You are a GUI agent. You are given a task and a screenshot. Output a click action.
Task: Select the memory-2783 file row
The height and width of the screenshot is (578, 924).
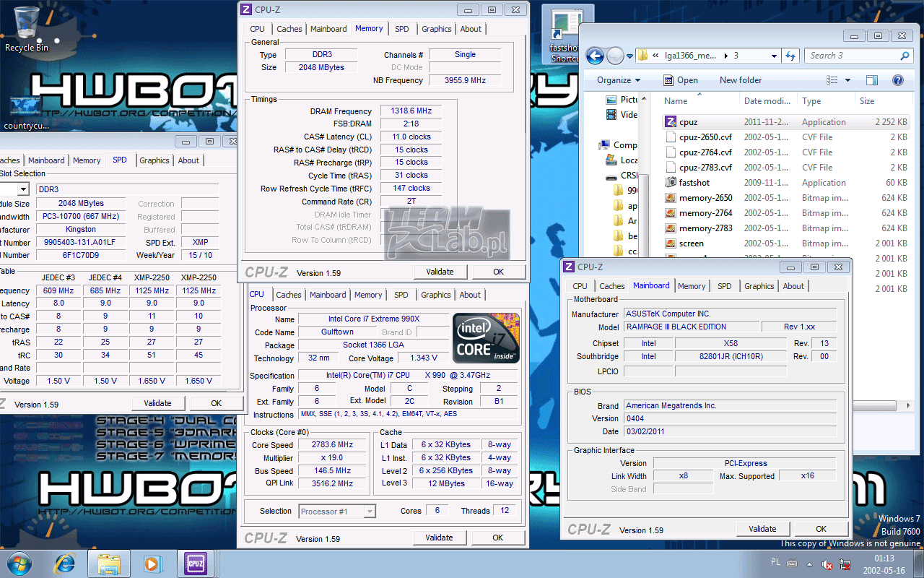(x=785, y=228)
